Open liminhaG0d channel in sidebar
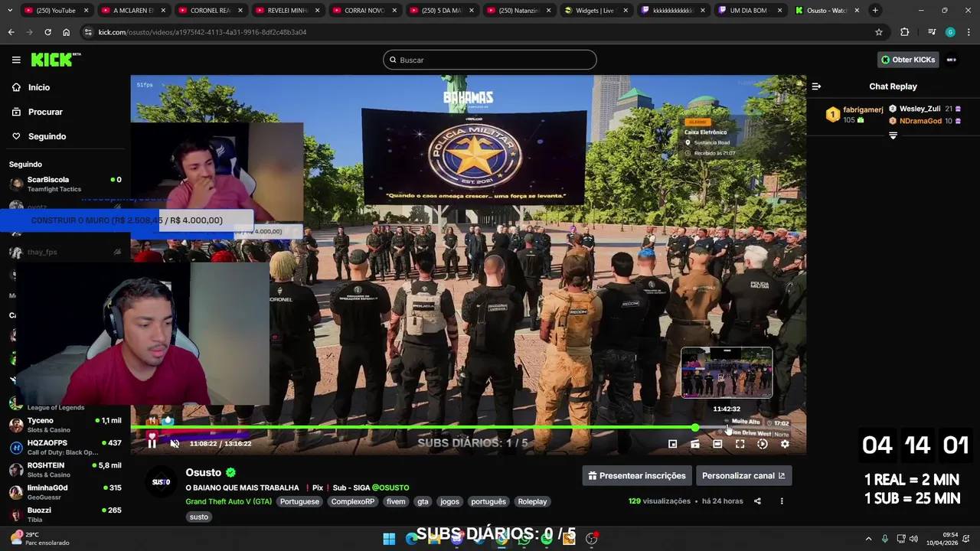980x551 pixels. pos(65,491)
